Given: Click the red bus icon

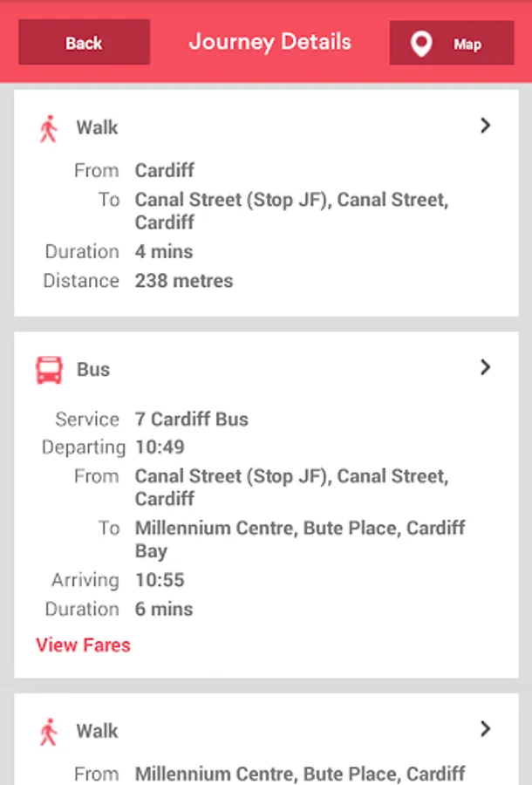Looking at the screenshot, I should click(49, 370).
